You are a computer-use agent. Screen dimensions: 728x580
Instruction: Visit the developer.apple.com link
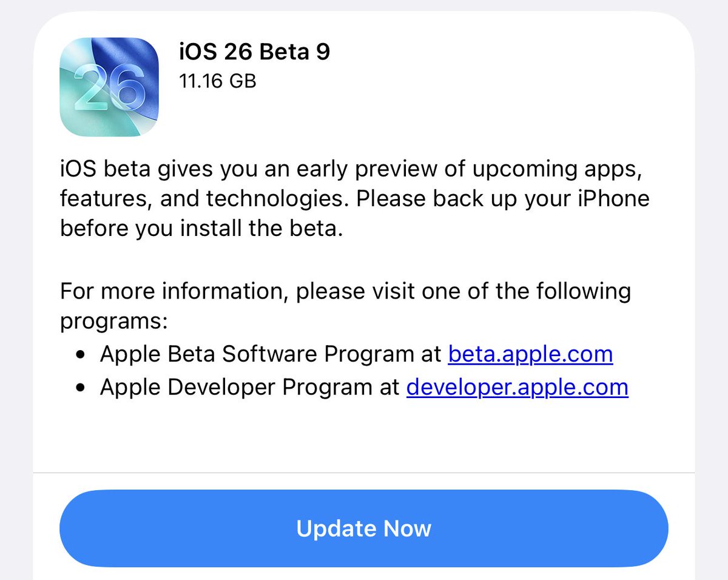point(517,386)
